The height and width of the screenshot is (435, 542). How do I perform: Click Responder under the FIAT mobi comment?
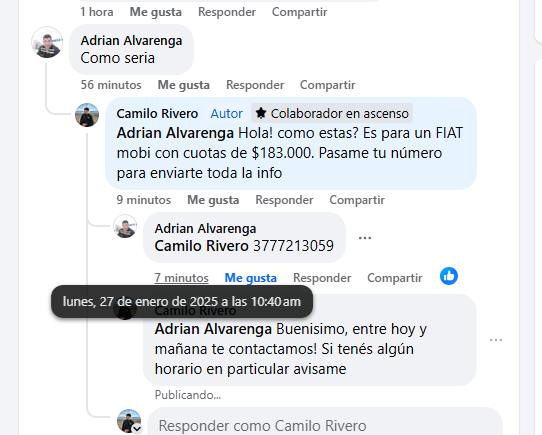[284, 200]
